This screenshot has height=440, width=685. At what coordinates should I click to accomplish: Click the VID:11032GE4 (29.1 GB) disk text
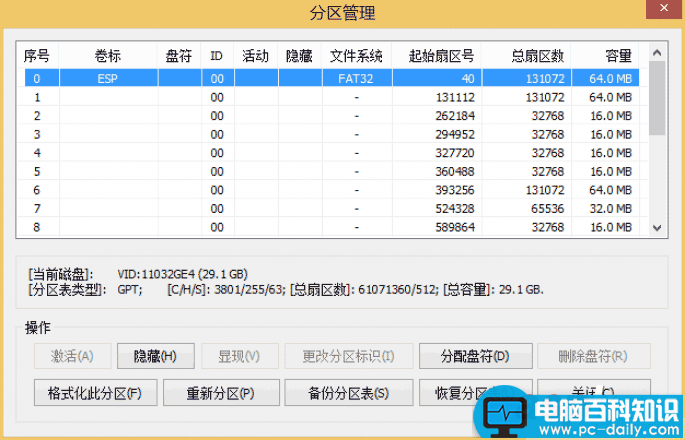point(183,274)
